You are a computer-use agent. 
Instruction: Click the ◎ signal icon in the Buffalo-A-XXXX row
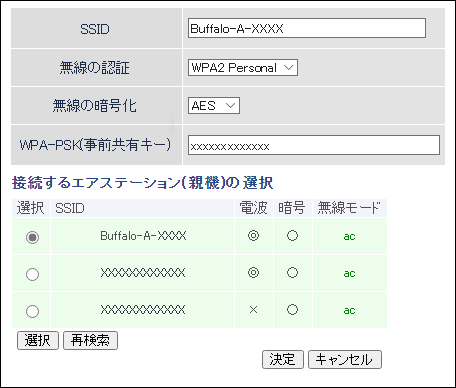(x=253, y=236)
